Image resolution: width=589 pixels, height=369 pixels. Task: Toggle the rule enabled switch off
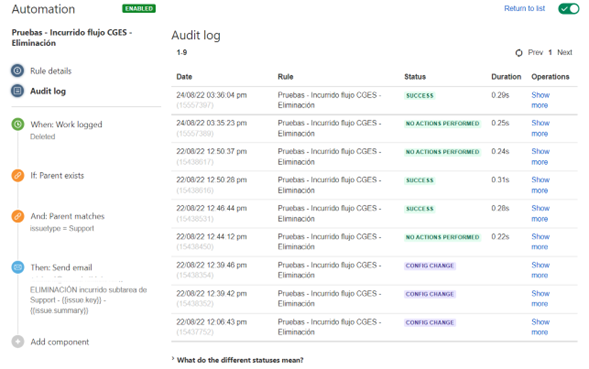(569, 8)
